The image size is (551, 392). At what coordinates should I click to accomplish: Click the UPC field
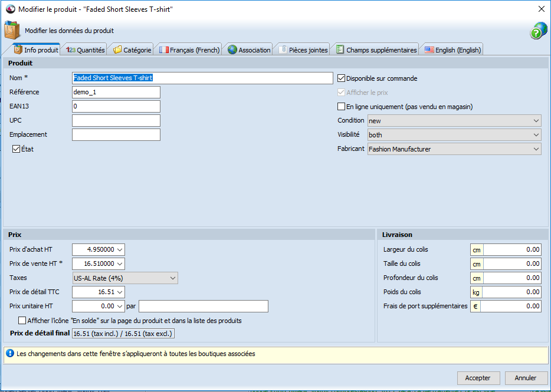pyautogui.click(x=116, y=120)
